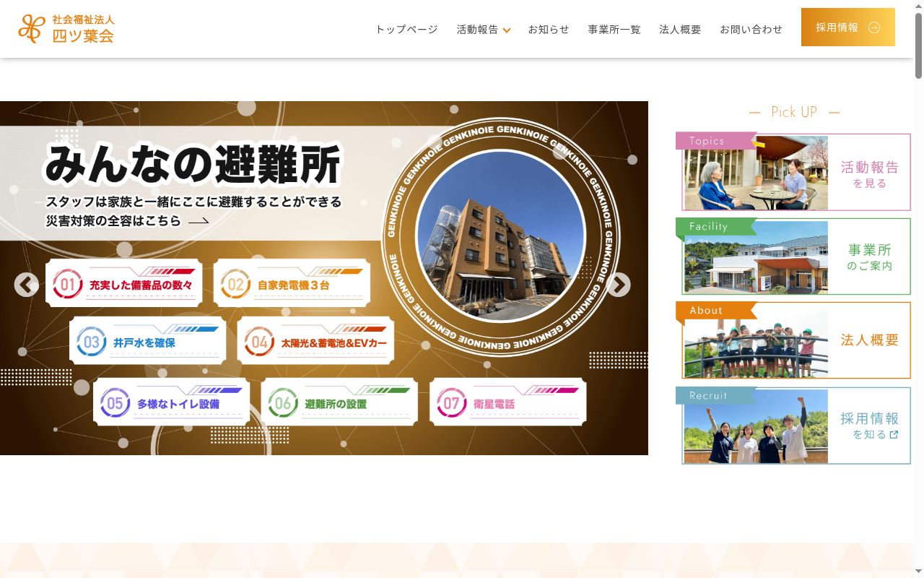Open Topics 活動報告を見る card
The width and height of the screenshot is (924, 578).
click(793, 172)
